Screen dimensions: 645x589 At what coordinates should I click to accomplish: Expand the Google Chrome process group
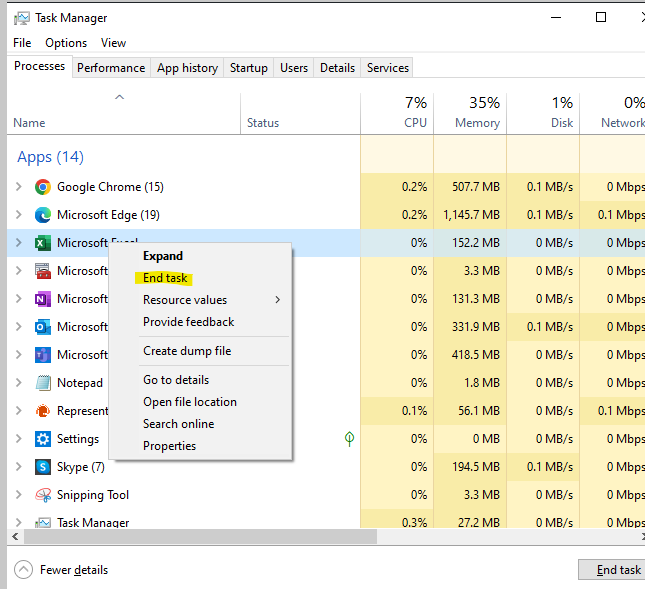pos(19,187)
